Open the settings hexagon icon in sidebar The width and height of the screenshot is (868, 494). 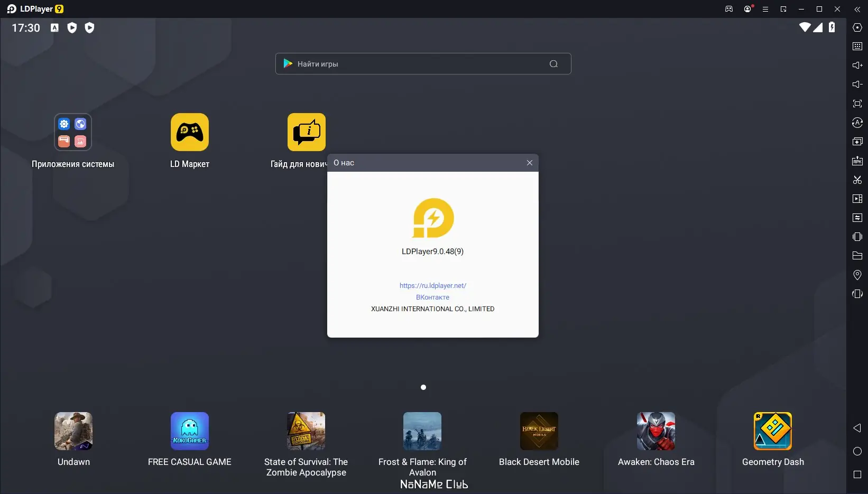[857, 27]
